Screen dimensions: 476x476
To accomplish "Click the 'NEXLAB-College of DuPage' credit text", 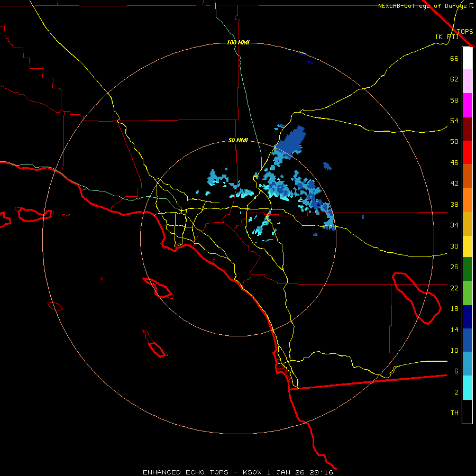I will coord(423,6).
